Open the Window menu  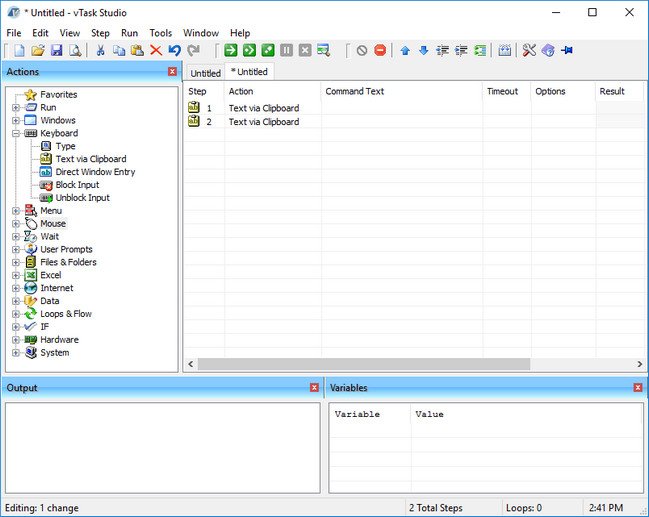pos(201,33)
